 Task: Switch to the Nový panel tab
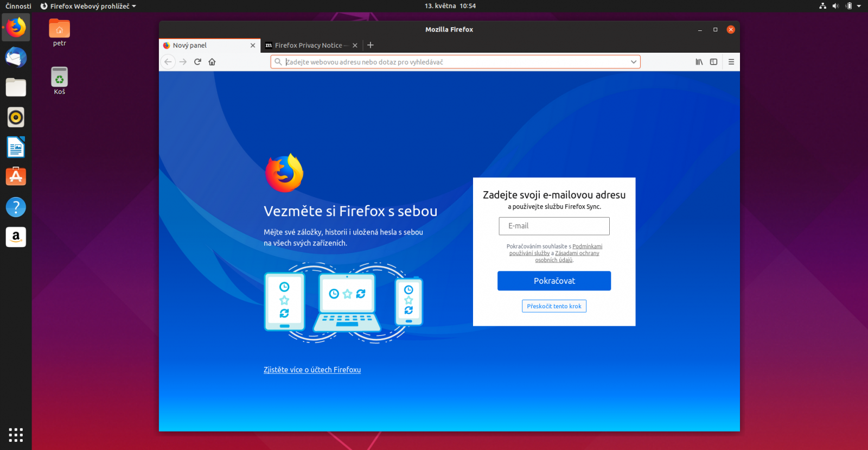tap(209, 46)
